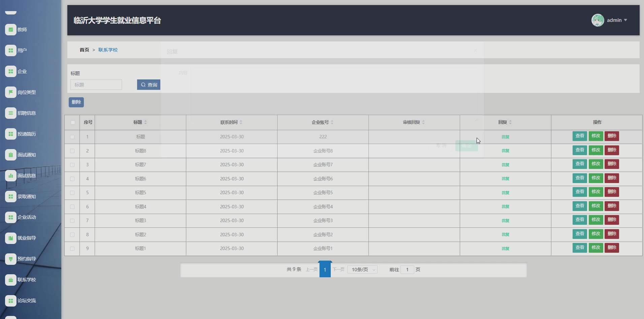Sort the table by 联系时间 column
Image resolution: width=644 pixels, height=319 pixels.
tap(241, 122)
